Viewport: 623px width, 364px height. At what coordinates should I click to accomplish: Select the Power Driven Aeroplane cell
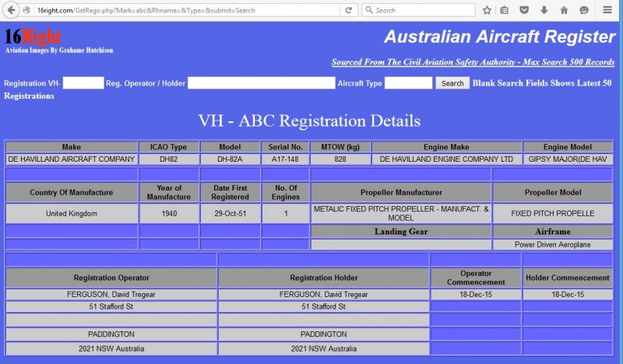553,244
